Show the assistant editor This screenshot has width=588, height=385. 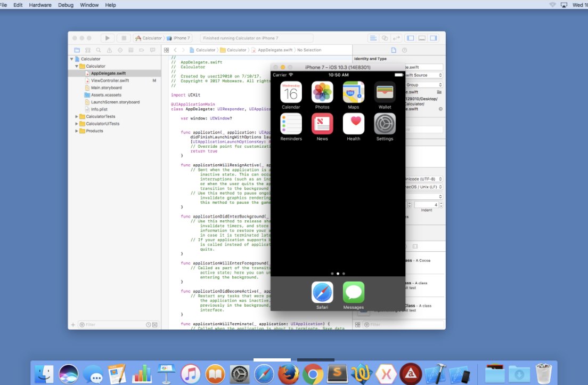[x=385, y=38]
